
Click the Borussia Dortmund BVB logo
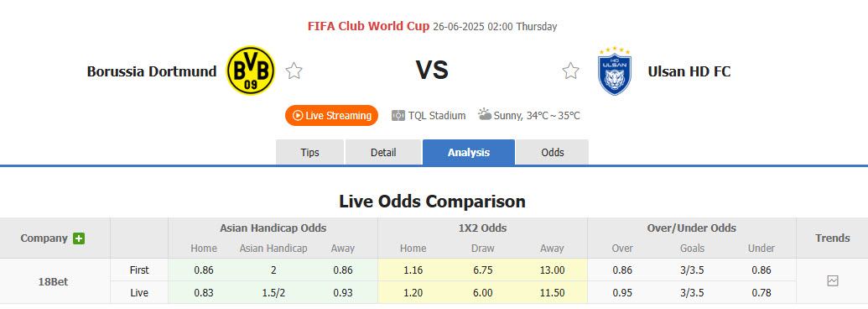251,71
